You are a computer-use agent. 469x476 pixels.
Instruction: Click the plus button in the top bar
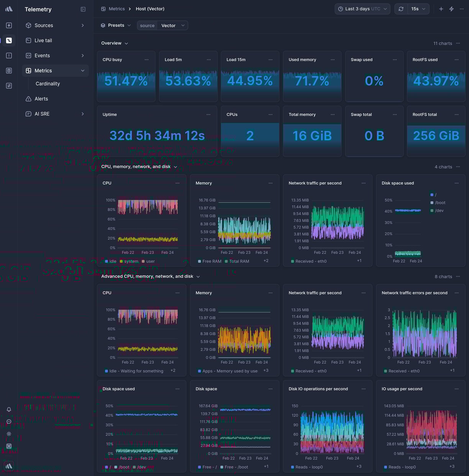tap(441, 8)
